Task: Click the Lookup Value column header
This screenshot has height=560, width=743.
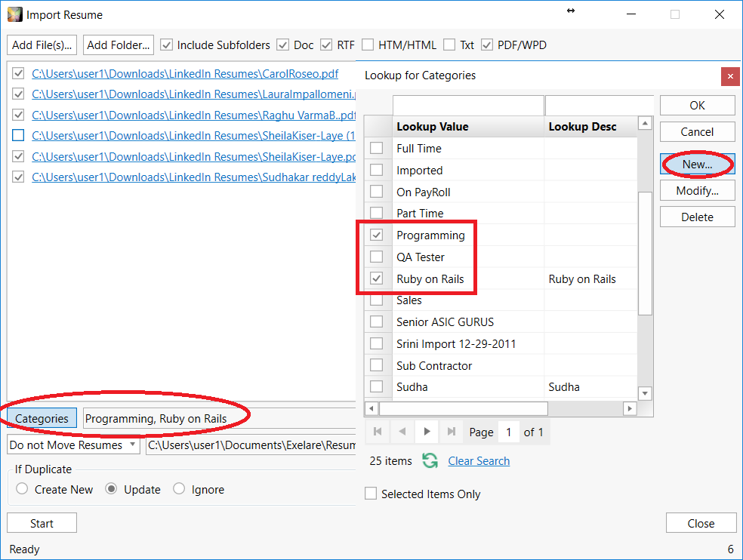Action: [x=468, y=127]
